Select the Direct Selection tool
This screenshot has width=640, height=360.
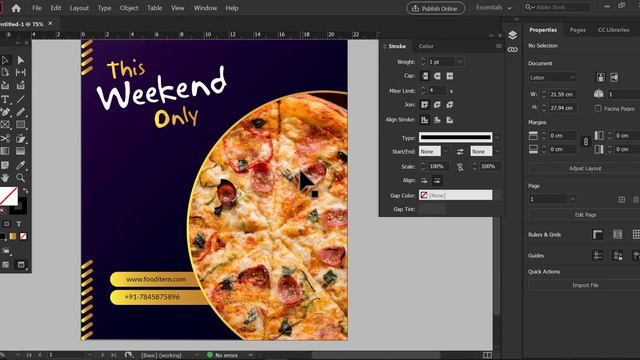click(20, 60)
